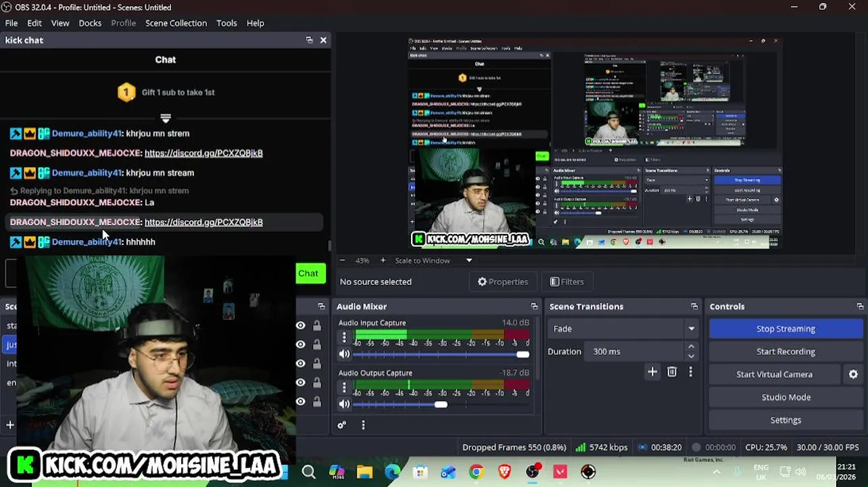Open the Fade transition dropdown
868x487 pixels.
(623, 329)
